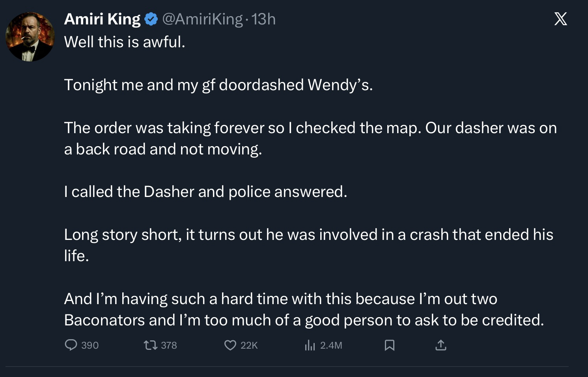Open the share menu via upload arrow icon
The width and height of the screenshot is (588, 377).
pyautogui.click(x=441, y=345)
